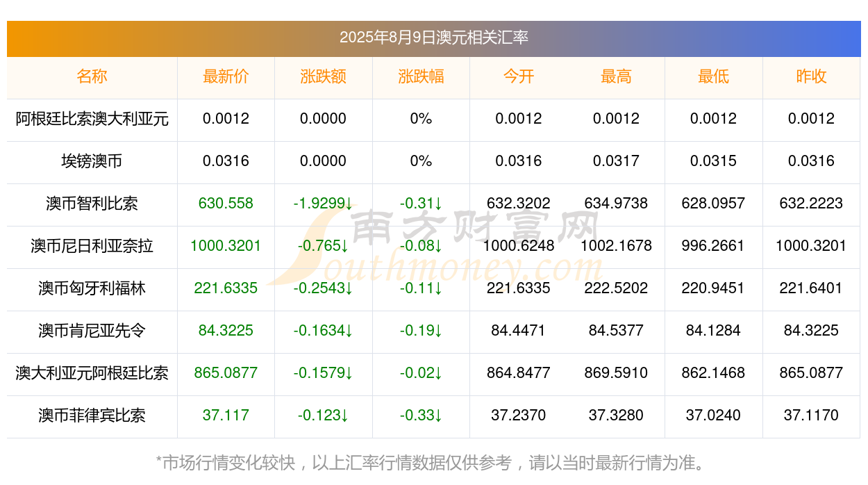Click the percentage -0.02↓
The width and height of the screenshot is (868, 485).
coord(421,373)
